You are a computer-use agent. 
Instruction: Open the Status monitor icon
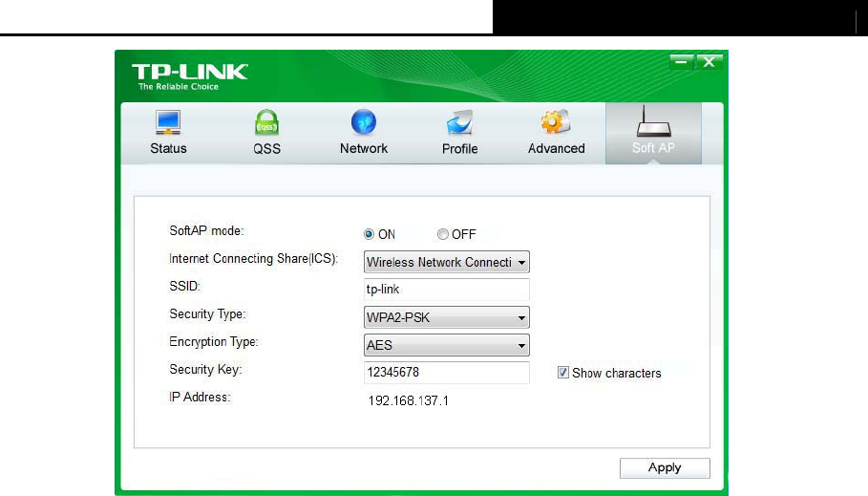pos(168,122)
